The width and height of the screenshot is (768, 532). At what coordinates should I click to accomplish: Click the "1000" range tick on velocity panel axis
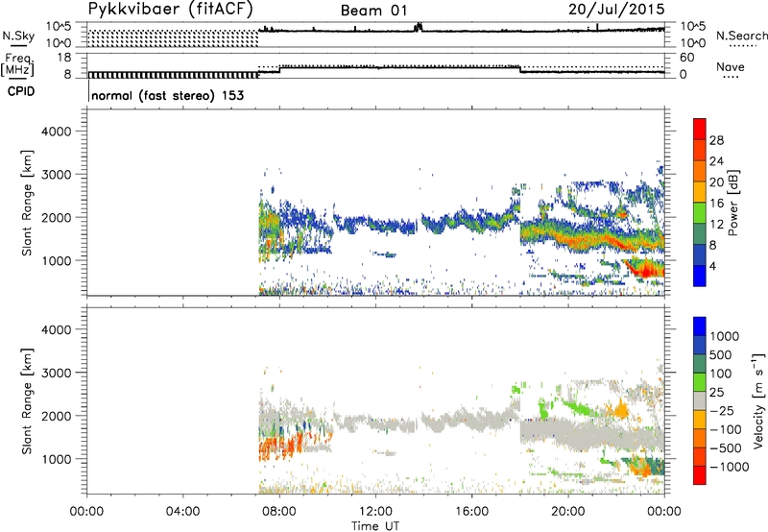click(56, 459)
